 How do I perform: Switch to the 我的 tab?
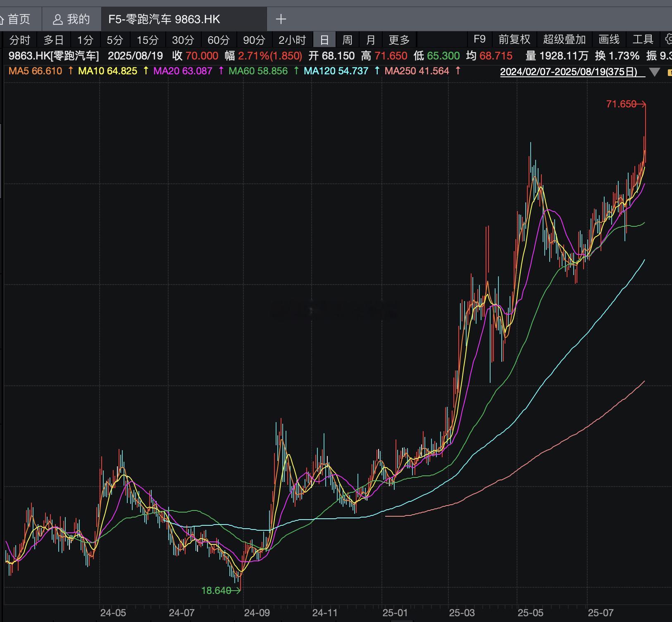(x=71, y=19)
